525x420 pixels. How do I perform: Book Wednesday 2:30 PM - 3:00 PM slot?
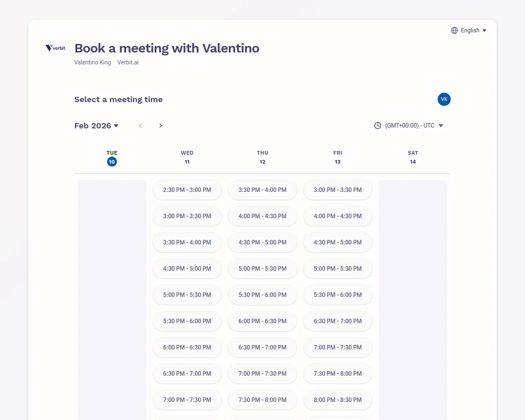[x=187, y=190]
